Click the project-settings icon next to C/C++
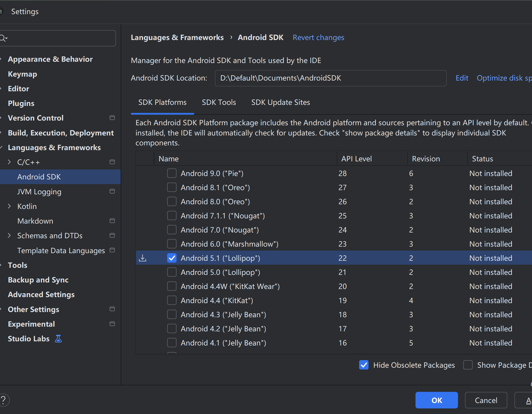 pos(112,162)
